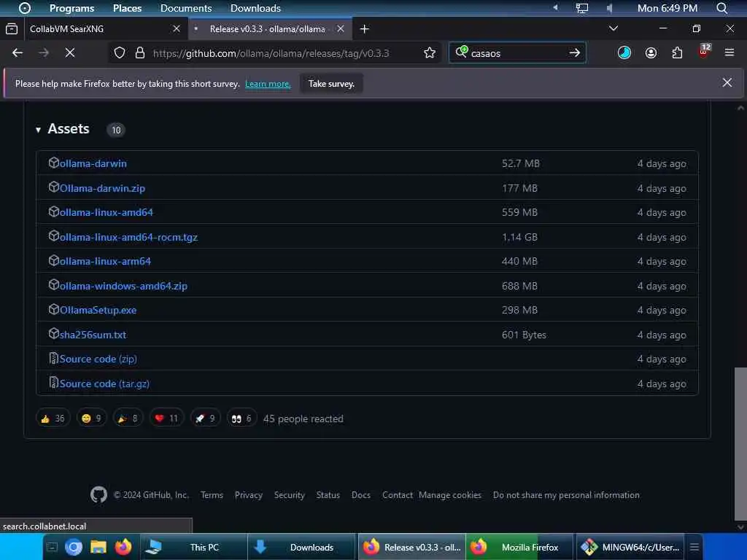Open the Documents menu

point(186,8)
